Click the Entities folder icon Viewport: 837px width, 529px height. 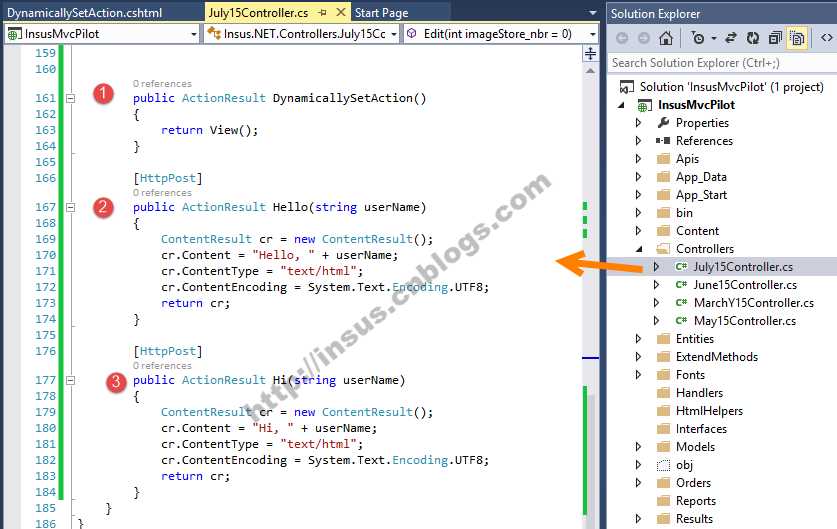pos(664,339)
